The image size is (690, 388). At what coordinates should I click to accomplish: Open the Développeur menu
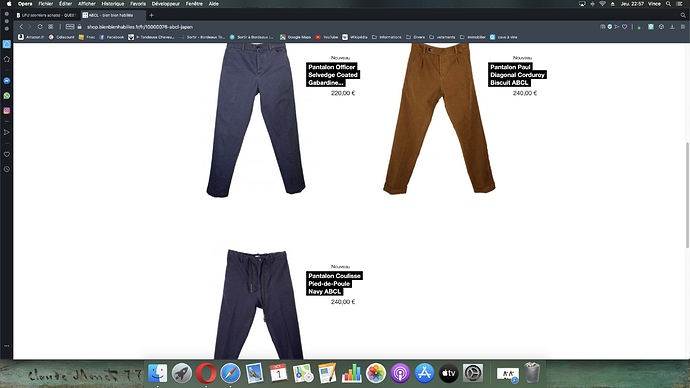pyautogui.click(x=165, y=4)
